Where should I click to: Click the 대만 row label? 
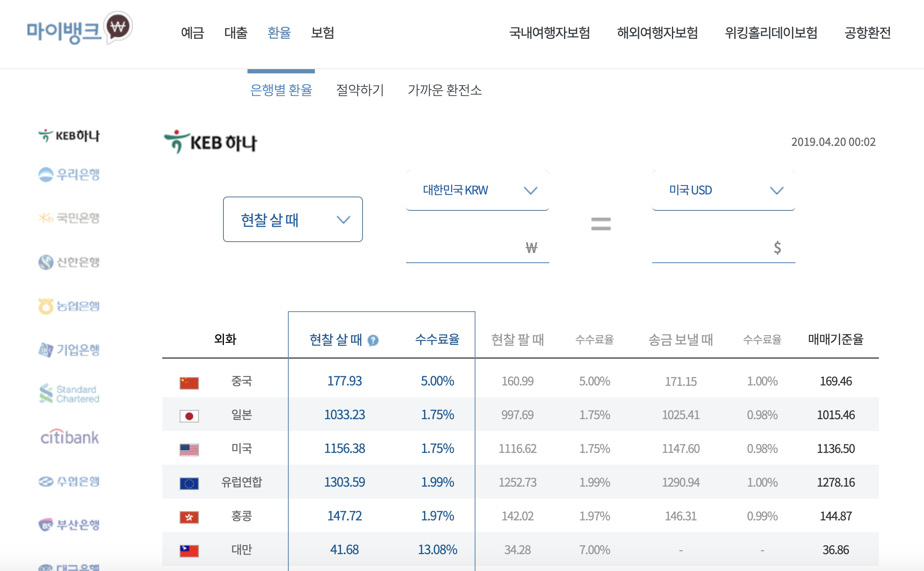242,549
